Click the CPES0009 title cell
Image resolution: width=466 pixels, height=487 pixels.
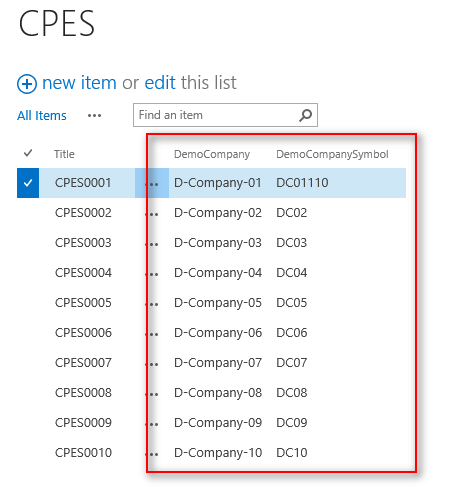tap(83, 423)
